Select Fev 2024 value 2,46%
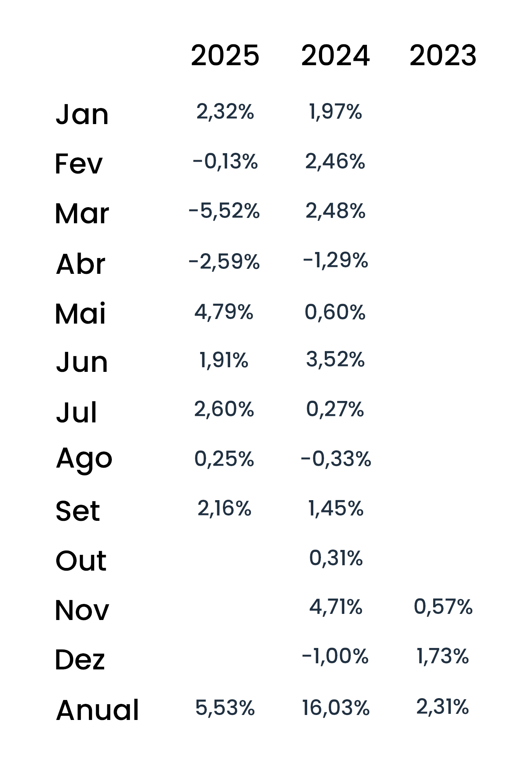Screen dimensions: 532x764 coord(335,161)
